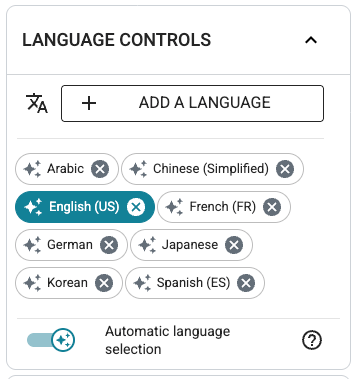Open help for Automatic language selection
The width and height of the screenshot is (364, 379).
pyautogui.click(x=312, y=340)
